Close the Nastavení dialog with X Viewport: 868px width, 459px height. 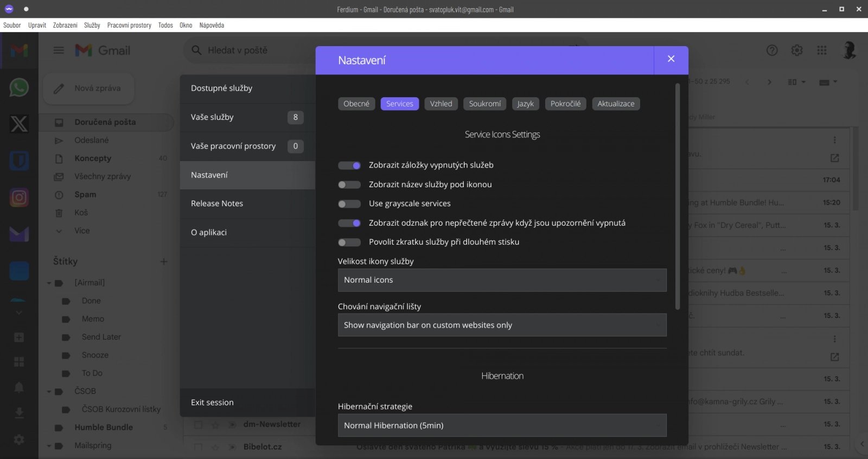(671, 59)
